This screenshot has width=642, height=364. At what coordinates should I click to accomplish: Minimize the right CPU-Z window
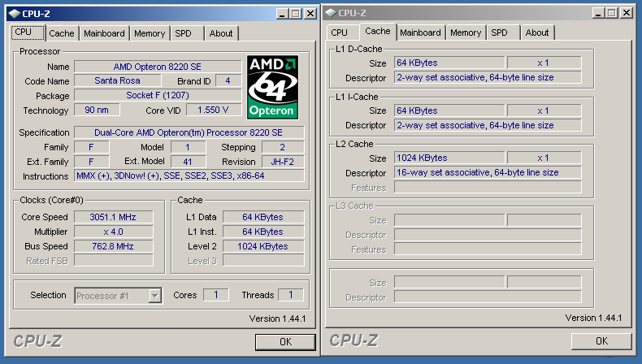[x=598, y=13]
